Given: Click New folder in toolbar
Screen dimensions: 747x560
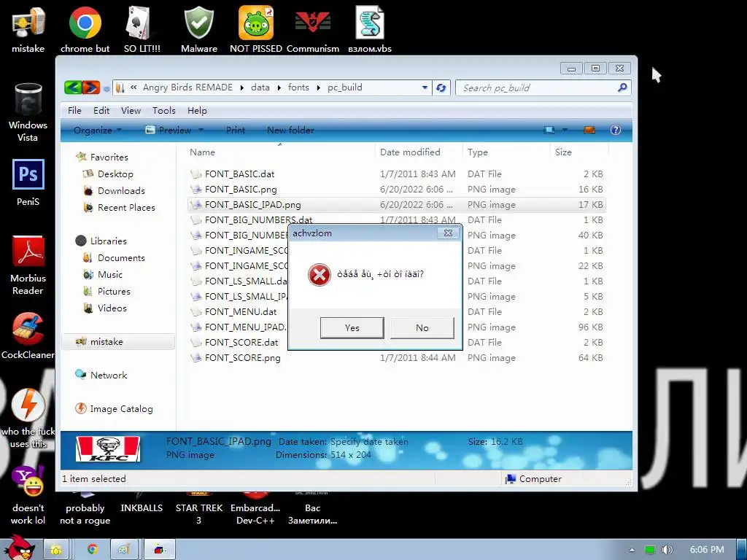Looking at the screenshot, I should [x=290, y=130].
